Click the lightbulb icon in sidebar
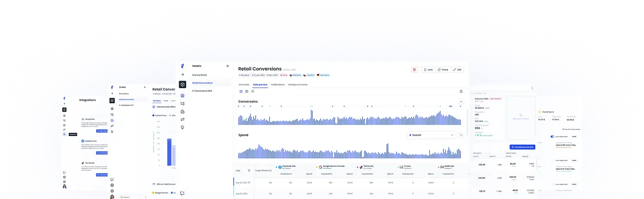The height and width of the screenshot is (199, 644). (182, 127)
